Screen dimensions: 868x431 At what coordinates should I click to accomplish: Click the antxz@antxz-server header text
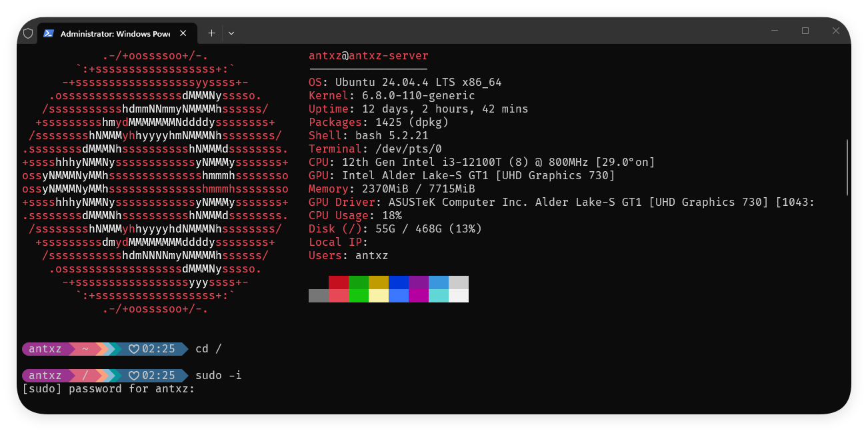pos(369,56)
